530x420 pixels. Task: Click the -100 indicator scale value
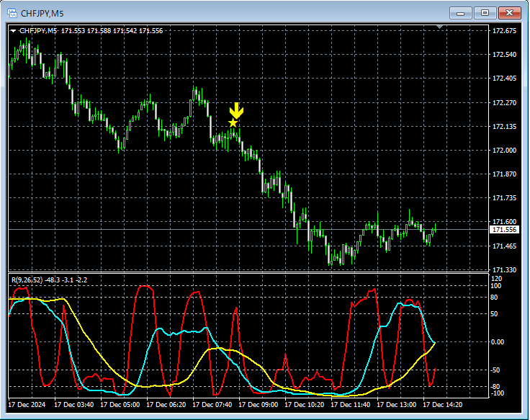pyautogui.click(x=498, y=393)
